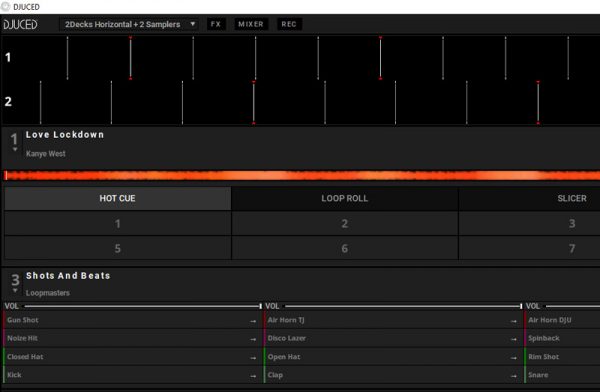Click the arrow icon on Air Horn TJ row

click(514, 321)
